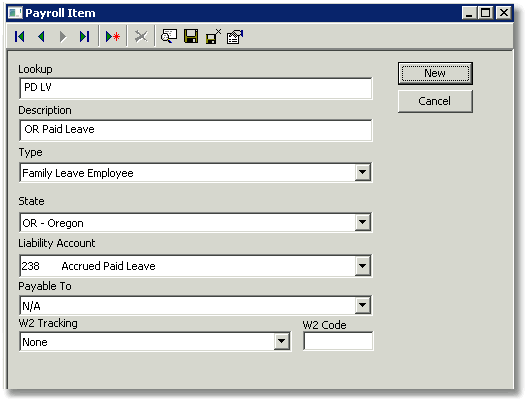Click into the Lookup field
This screenshot has width=528, height=403.
pyautogui.click(x=196, y=88)
